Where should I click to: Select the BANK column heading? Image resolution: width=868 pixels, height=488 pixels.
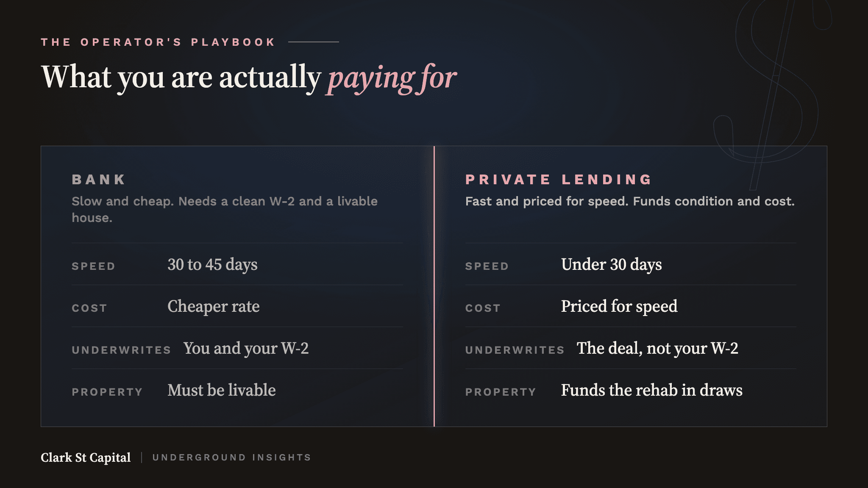point(99,180)
